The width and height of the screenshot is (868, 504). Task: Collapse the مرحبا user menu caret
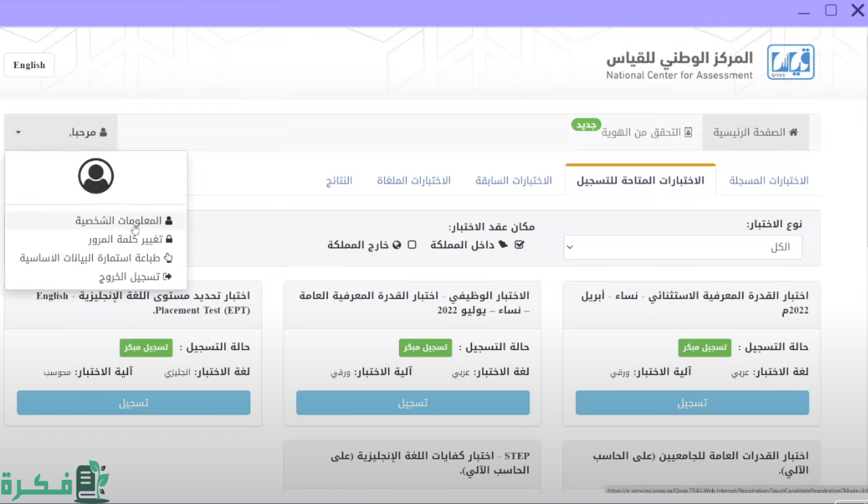pos(18,133)
